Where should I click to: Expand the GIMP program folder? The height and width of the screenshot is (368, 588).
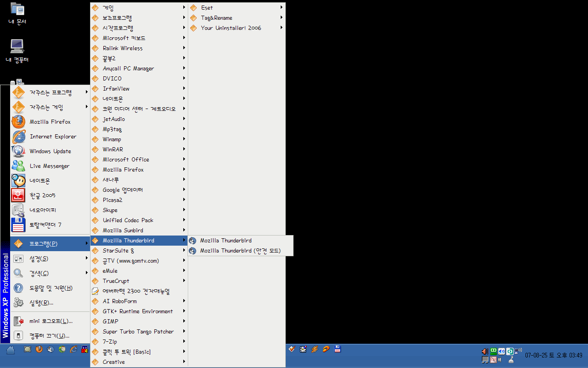(x=139, y=322)
